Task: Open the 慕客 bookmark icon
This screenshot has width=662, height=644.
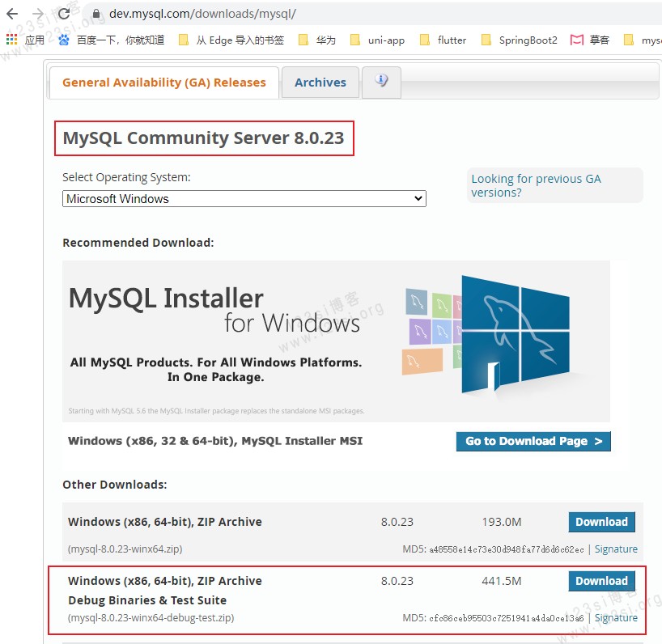Action: click(576, 40)
